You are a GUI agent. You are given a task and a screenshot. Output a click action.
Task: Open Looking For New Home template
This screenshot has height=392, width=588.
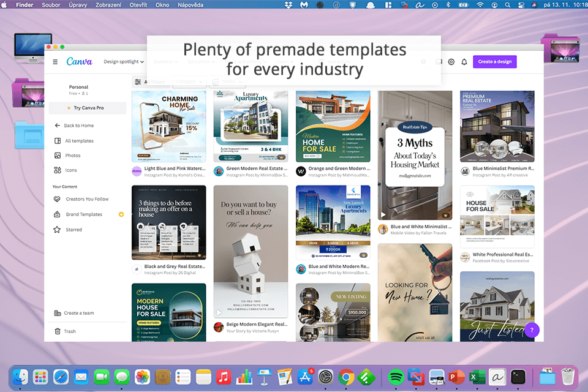coord(415,293)
